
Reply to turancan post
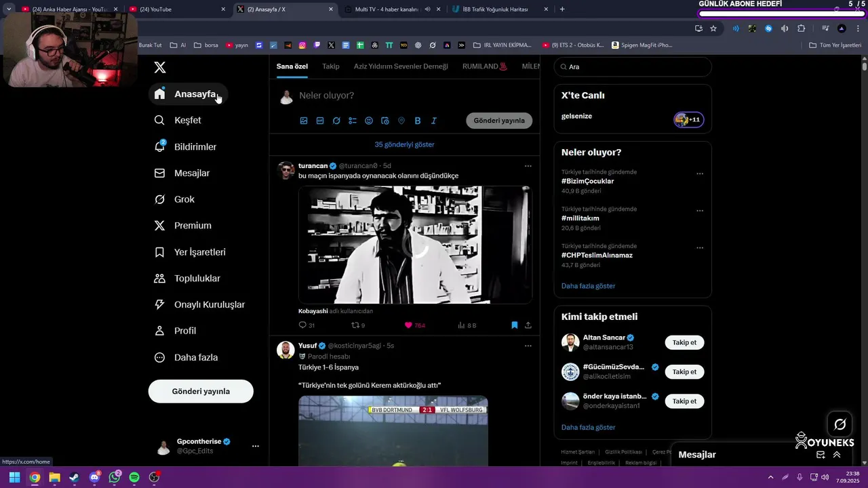pyautogui.click(x=307, y=325)
